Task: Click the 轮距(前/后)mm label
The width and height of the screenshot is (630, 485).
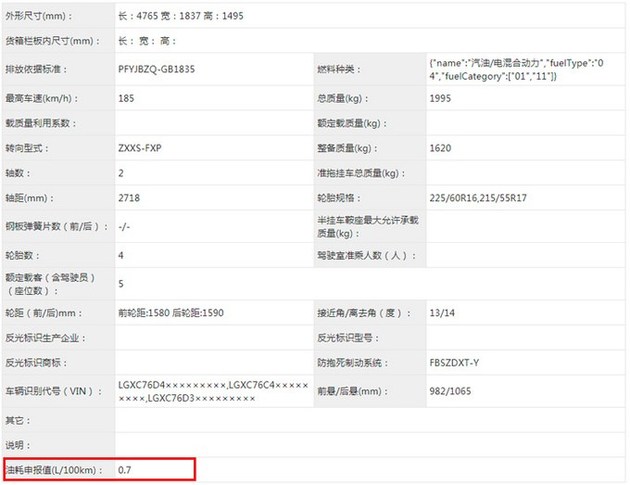Action: [44, 313]
